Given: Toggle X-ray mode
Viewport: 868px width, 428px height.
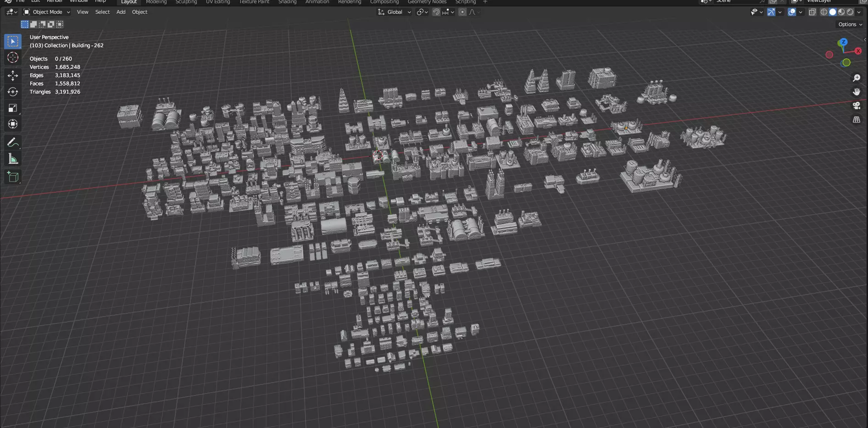Looking at the screenshot, I should pos(812,12).
